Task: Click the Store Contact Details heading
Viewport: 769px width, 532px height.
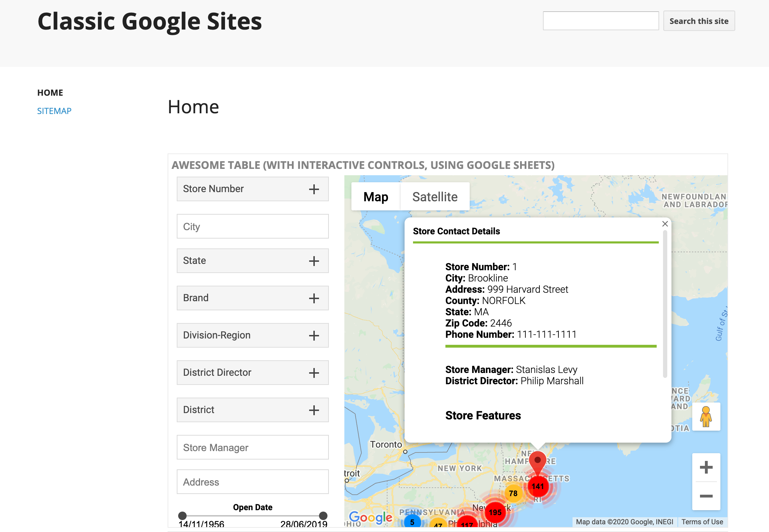Action: click(456, 231)
